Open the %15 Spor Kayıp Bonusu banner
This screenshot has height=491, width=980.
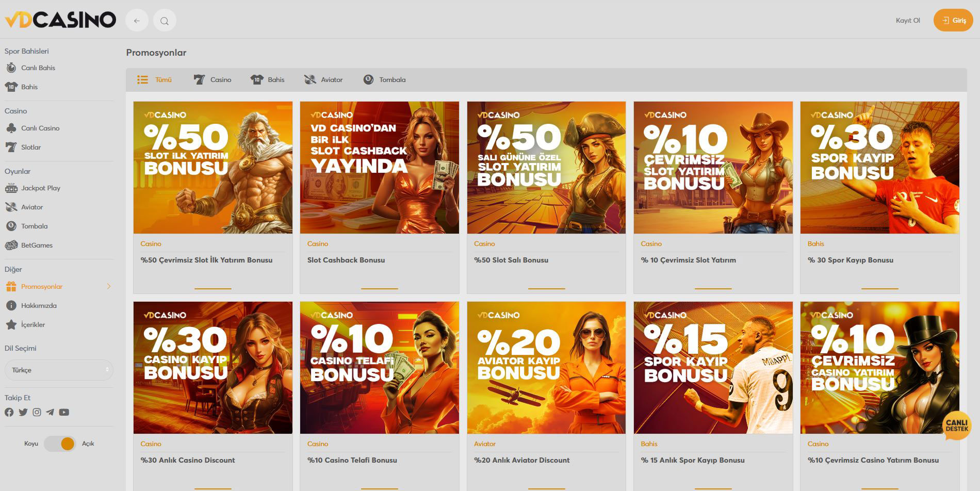pos(713,368)
